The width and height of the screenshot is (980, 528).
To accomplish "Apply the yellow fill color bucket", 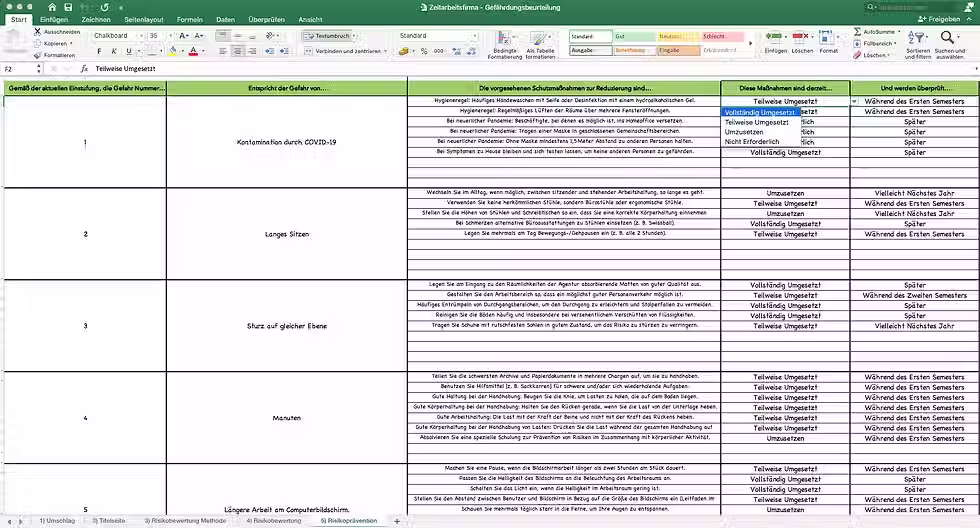I will coord(172,51).
